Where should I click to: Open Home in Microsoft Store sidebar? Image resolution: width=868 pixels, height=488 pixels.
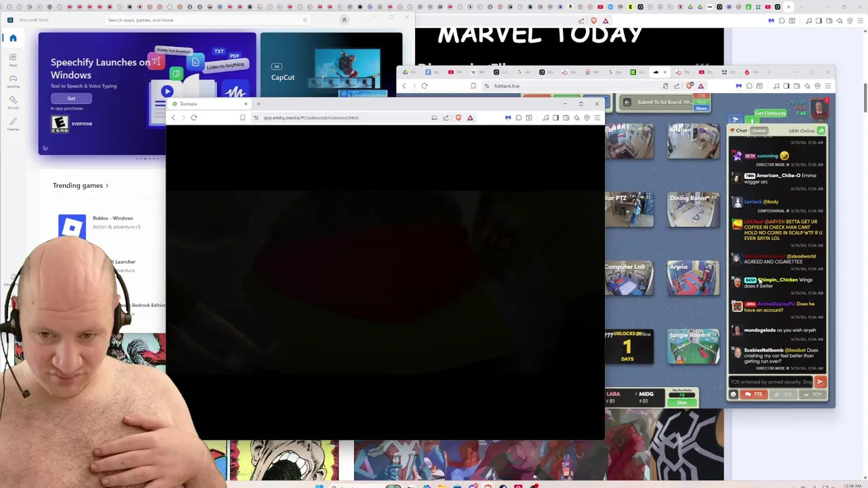pos(13,38)
